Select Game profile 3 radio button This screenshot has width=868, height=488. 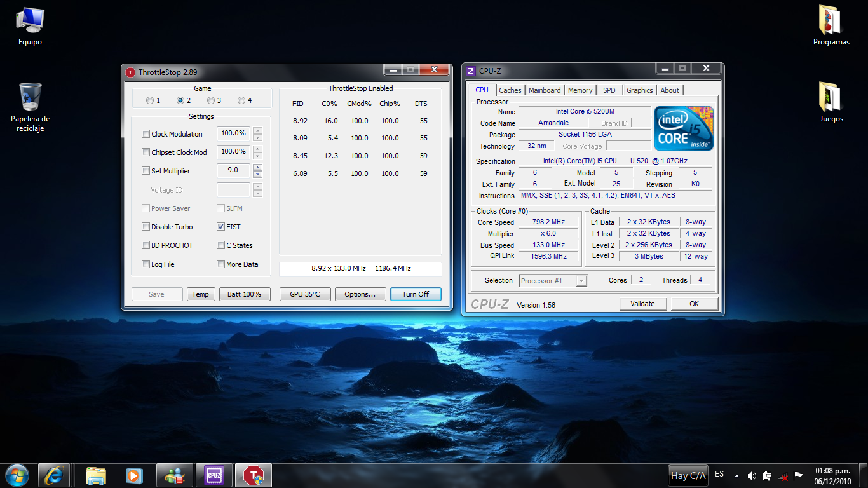click(x=210, y=100)
